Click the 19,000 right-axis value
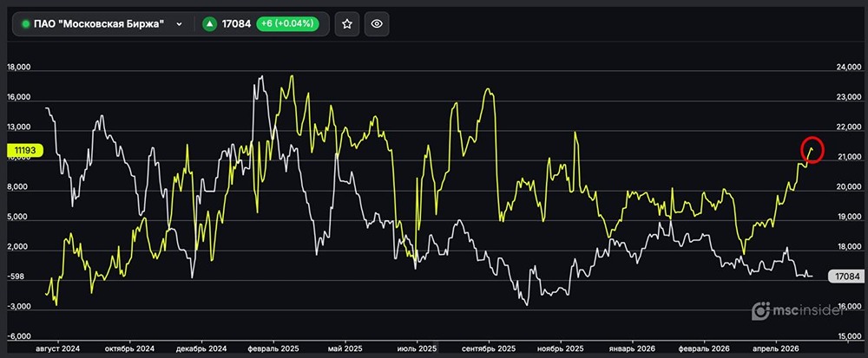Viewport: 868px width, 358px height. point(849,217)
